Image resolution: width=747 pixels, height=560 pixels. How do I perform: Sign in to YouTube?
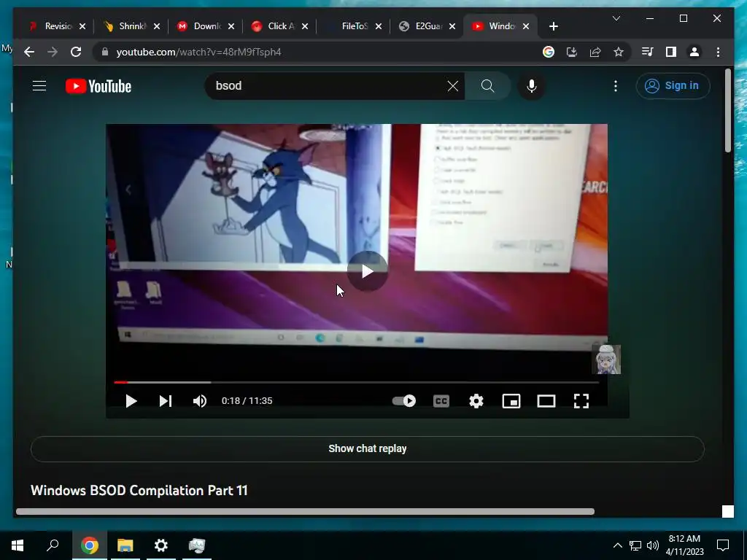coord(672,86)
